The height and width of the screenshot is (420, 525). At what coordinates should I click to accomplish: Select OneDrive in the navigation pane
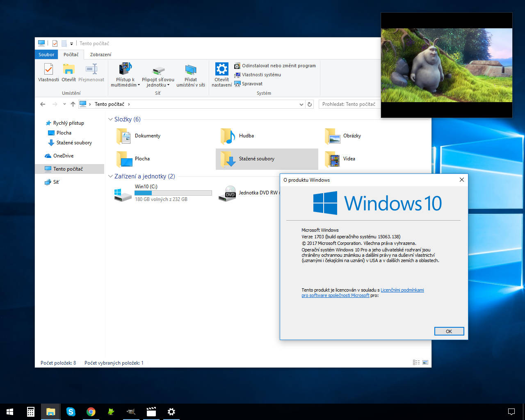coord(59,156)
